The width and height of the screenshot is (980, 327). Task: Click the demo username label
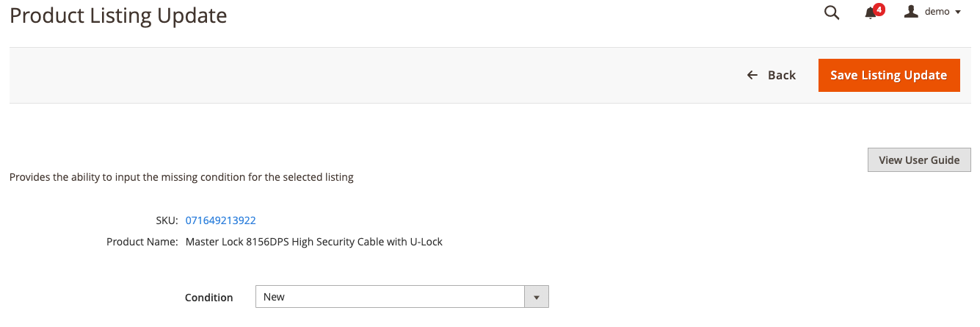pos(937,12)
